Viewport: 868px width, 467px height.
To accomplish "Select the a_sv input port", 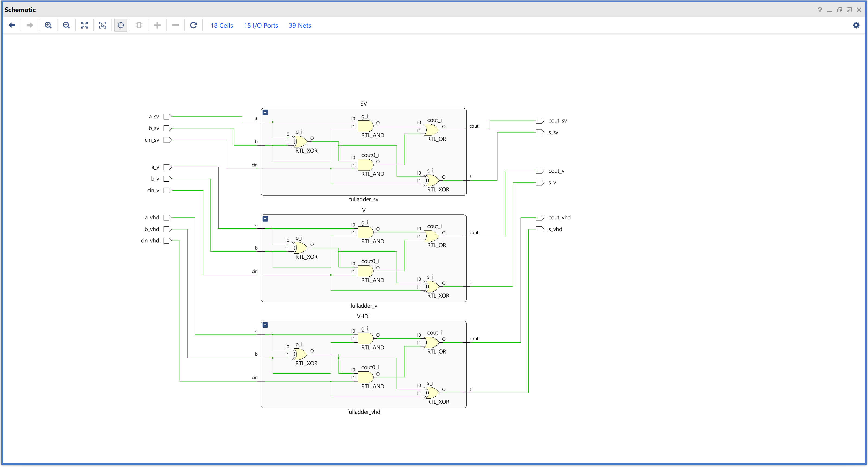I will tap(167, 117).
